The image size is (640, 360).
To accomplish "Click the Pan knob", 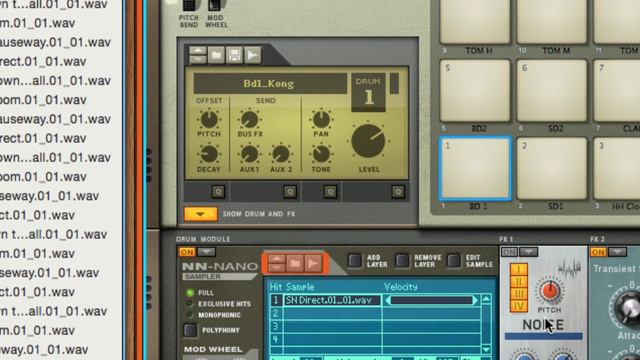I will point(321,120).
